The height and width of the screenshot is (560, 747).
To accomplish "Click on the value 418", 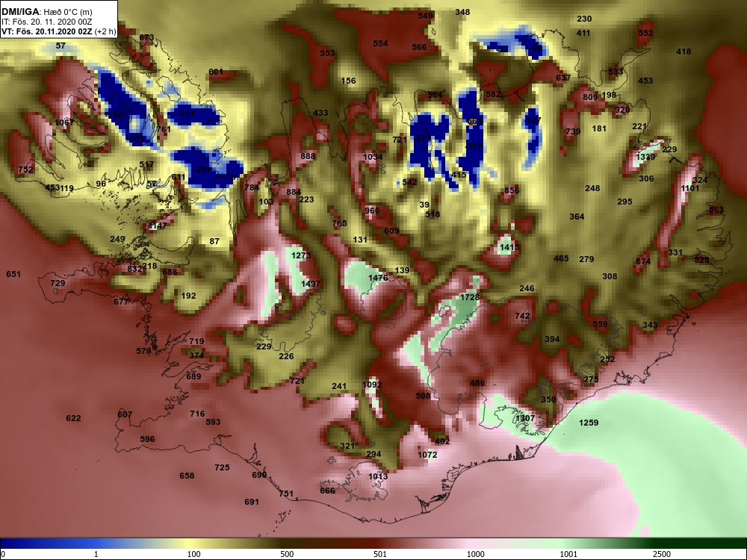I will tap(684, 52).
